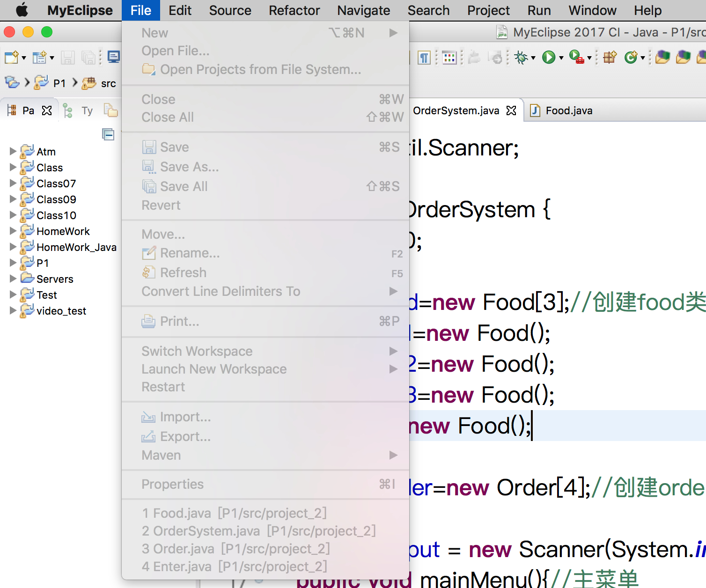Expand the HomeWork_Java project
Viewport: 706px width, 588px height.
pos(13,247)
